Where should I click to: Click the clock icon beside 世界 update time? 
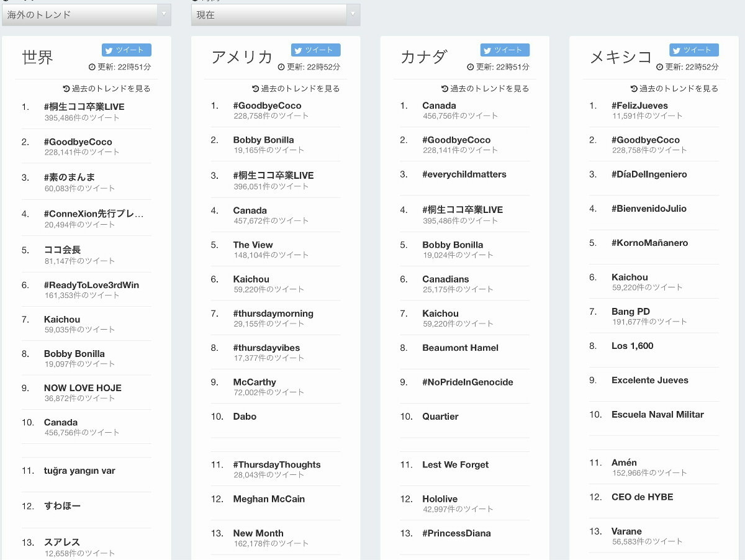(x=93, y=67)
